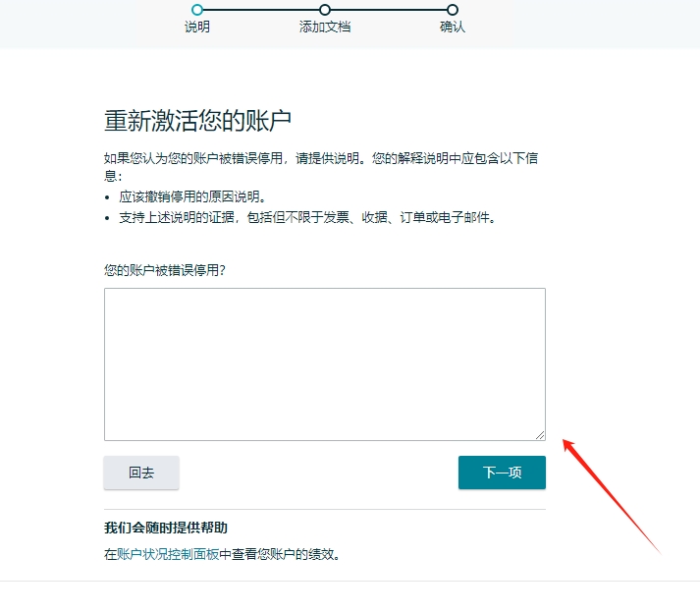
Task: Focus the account explanation text area
Action: pos(325,364)
